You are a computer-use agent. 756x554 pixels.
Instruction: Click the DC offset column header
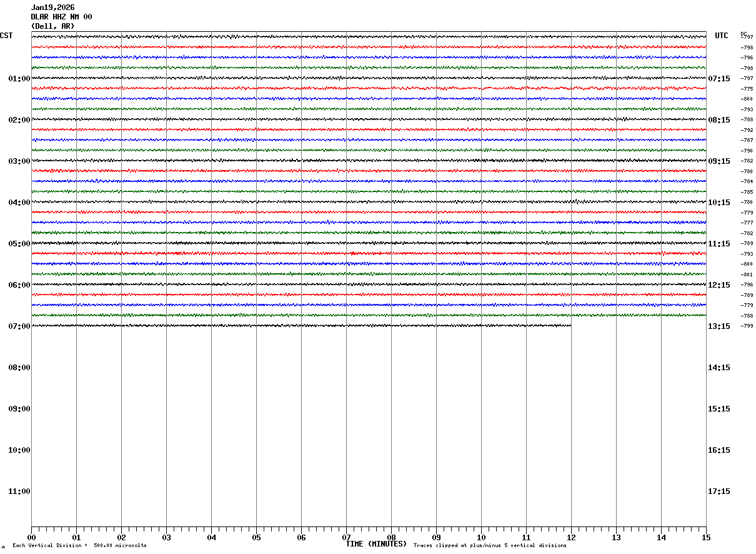click(744, 34)
